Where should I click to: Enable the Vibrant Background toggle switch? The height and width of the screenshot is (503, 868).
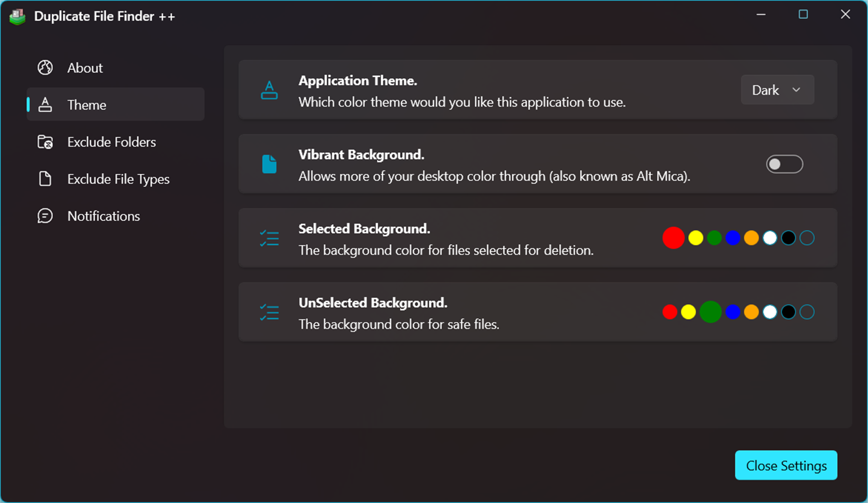click(785, 164)
